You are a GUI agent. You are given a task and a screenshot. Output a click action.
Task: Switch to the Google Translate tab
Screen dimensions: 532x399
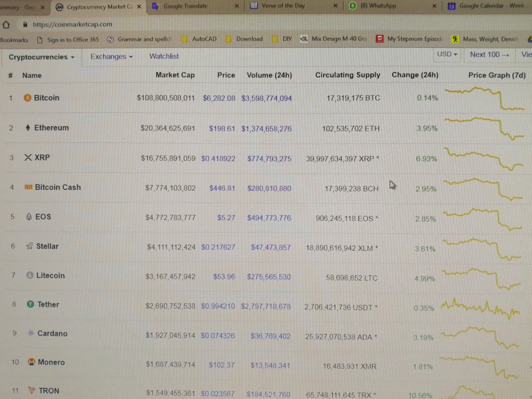[195, 7]
